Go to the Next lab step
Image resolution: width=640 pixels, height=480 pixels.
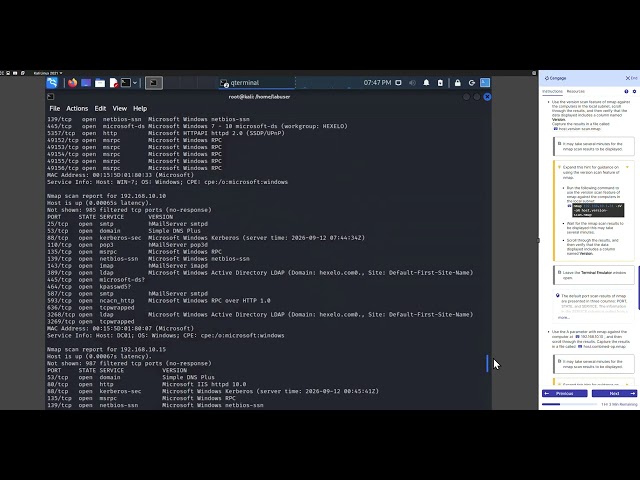[614, 393]
